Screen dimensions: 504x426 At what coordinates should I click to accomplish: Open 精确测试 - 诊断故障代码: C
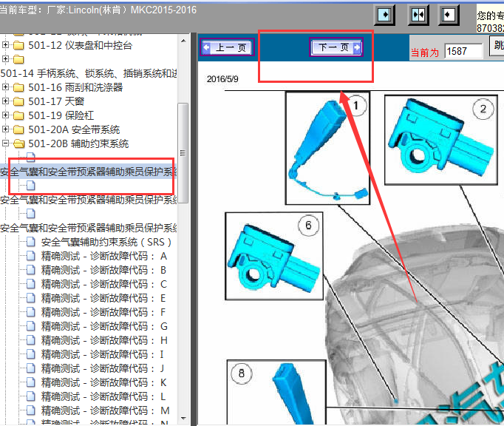pyautogui.click(x=103, y=285)
